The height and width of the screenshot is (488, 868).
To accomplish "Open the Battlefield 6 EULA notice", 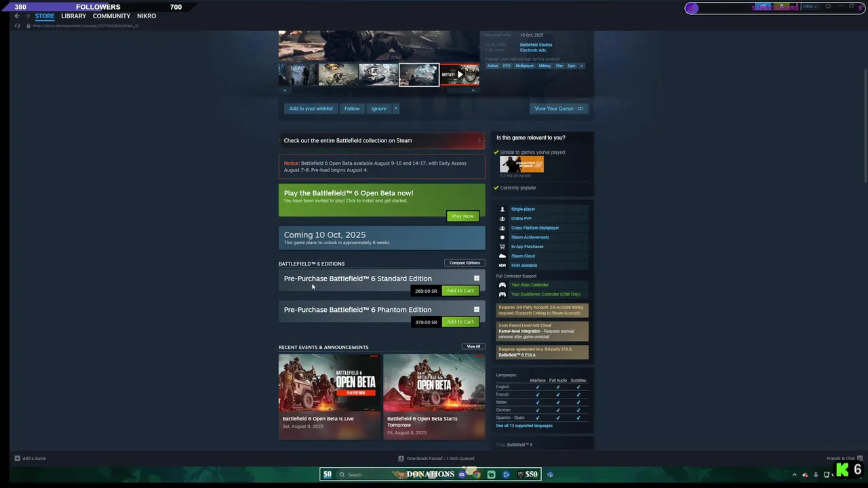I will pos(542,352).
